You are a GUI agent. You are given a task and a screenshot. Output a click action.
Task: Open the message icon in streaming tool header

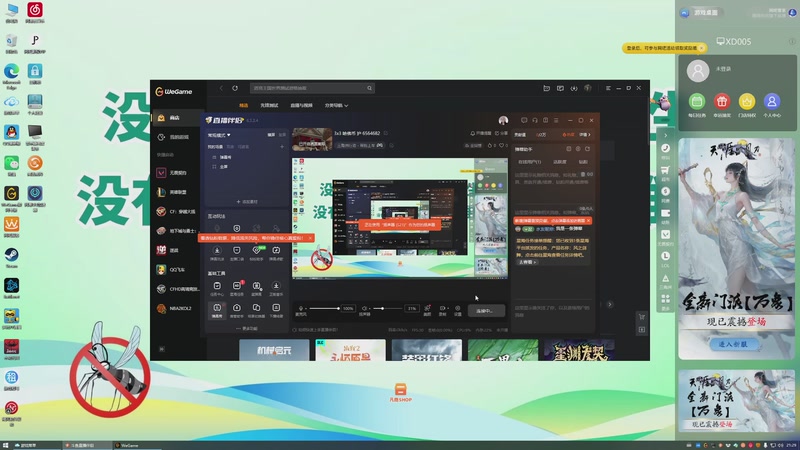pyautogui.click(x=524, y=120)
